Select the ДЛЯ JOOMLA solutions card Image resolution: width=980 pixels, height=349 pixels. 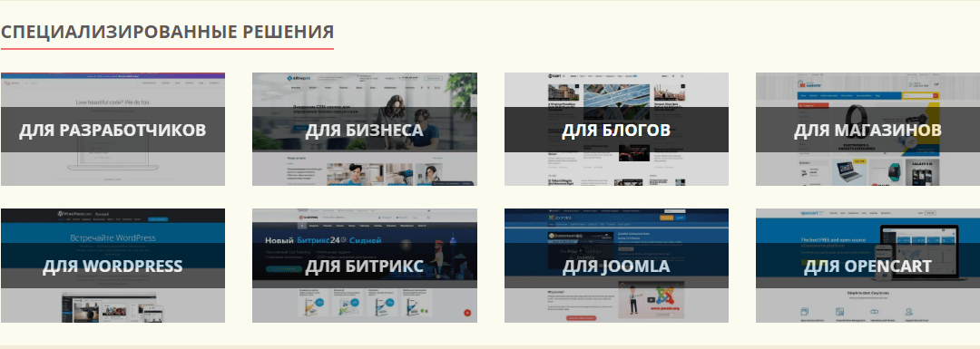(x=616, y=266)
